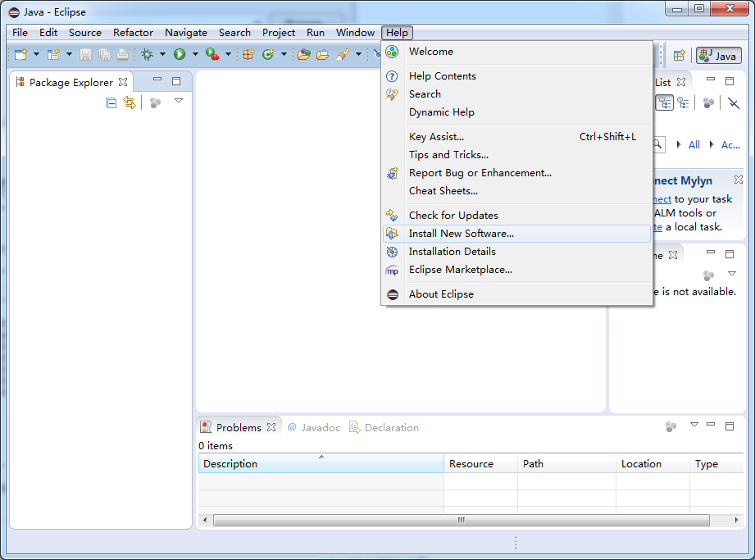The height and width of the screenshot is (560, 755).
Task: Open the Problems view menu triangle
Action: (x=694, y=424)
